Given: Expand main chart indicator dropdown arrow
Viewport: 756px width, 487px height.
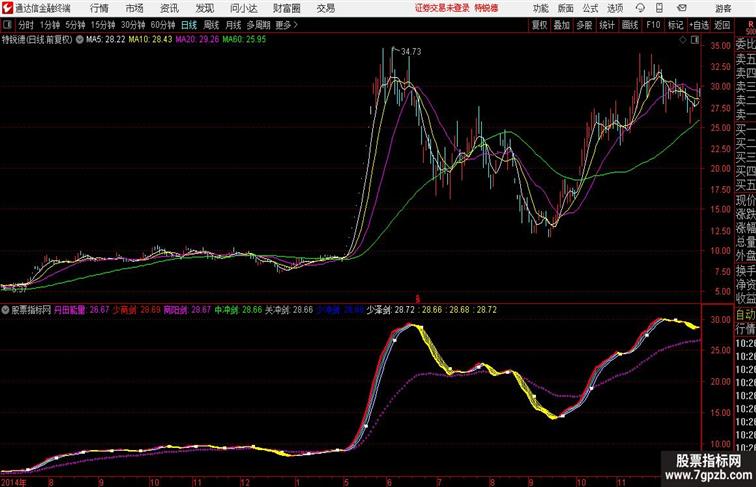Looking at the screenshot, I should (80, 40).
